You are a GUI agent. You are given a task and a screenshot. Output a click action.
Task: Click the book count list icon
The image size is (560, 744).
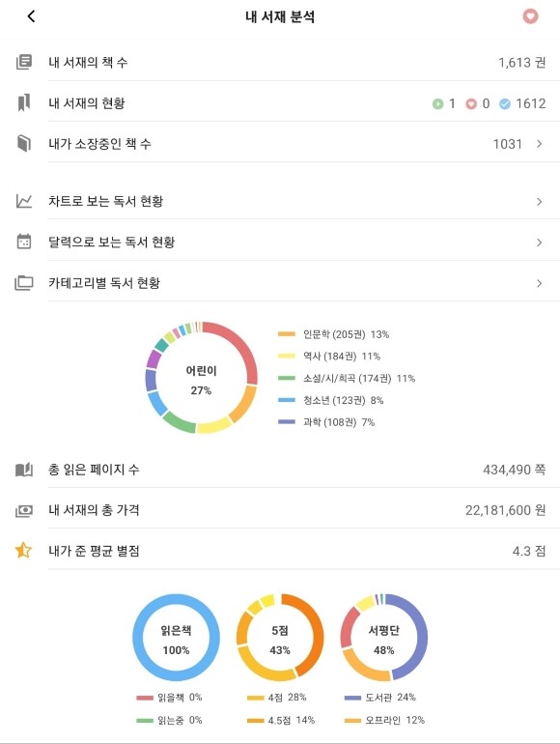point(24,62)
